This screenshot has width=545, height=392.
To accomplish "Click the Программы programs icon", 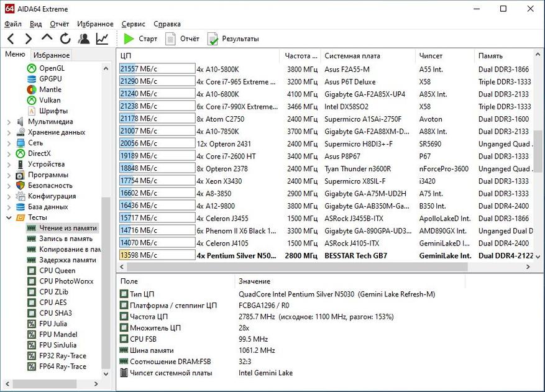I will [21, 175].
